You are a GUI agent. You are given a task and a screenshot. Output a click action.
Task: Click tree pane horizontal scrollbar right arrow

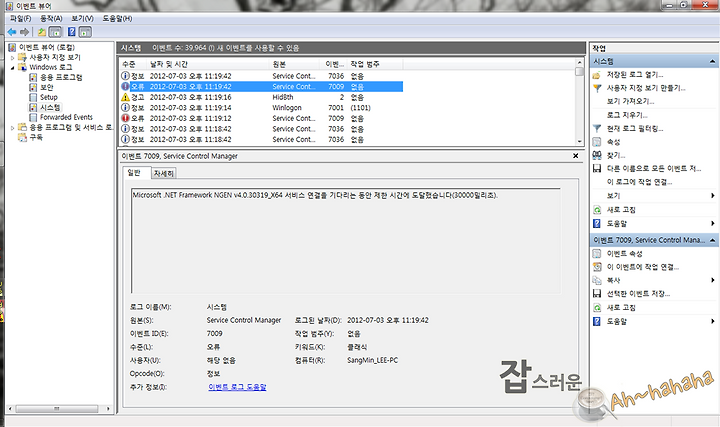pyautogui.click(x=108, y=408)
